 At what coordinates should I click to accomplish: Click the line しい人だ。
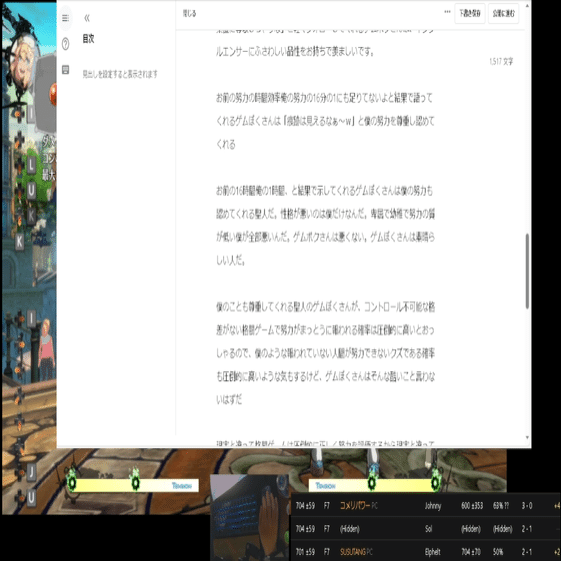pos(231,261)
